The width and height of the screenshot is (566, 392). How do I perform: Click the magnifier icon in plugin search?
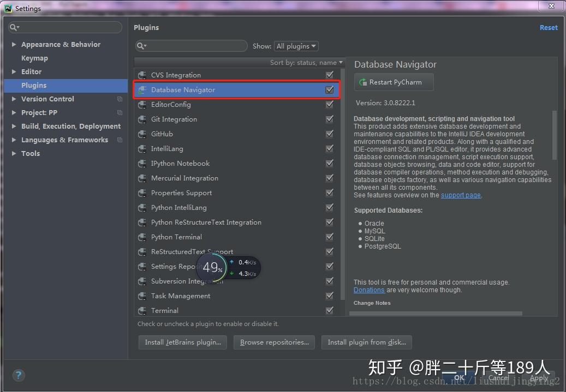click(142, 46)
